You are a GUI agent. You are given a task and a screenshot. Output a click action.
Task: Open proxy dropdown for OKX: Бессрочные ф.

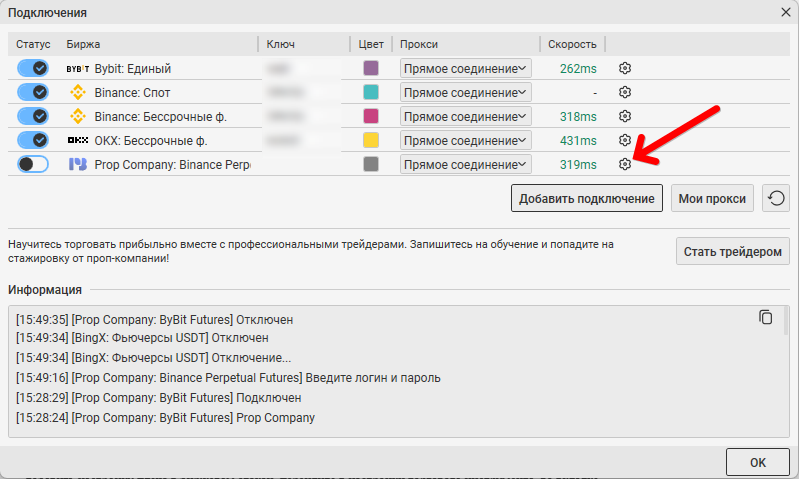coord(466,140)
